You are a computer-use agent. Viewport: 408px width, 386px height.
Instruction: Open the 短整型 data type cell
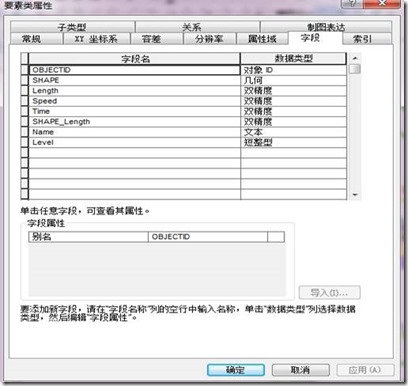(293, 142)
